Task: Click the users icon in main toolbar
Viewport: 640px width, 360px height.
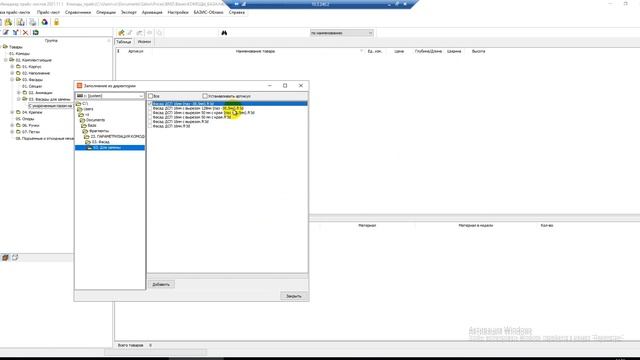Action: [8, 22]
